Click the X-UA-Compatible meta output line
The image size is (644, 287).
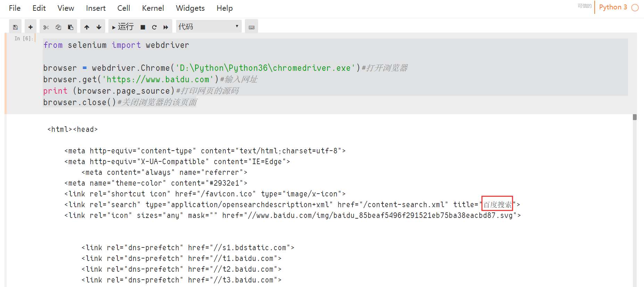[177, 162]
